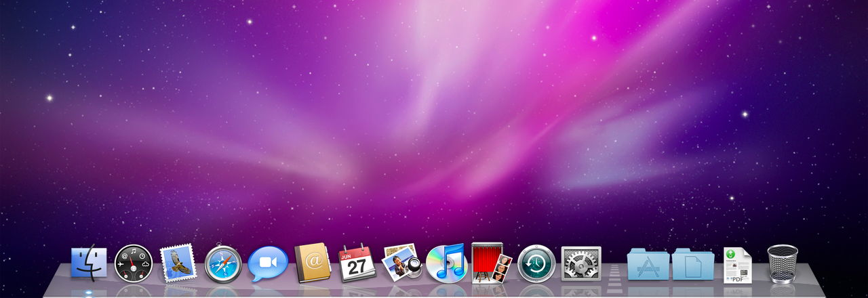This screenshot has height=298, width=868.
Task: Open the PDF document in Dock
Action: tap(737, 265)
